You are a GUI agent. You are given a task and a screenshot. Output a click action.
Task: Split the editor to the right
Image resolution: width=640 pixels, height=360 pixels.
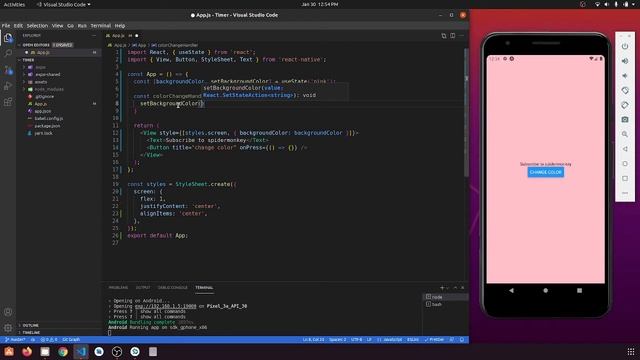tap(453, 36)
